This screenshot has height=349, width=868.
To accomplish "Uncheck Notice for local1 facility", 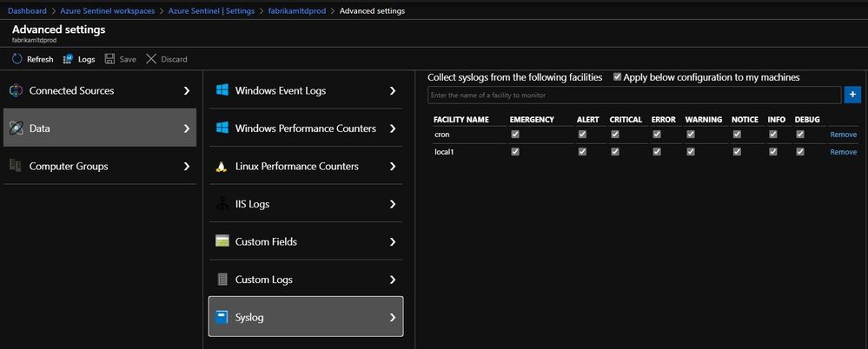I will [x=737, y=152].
